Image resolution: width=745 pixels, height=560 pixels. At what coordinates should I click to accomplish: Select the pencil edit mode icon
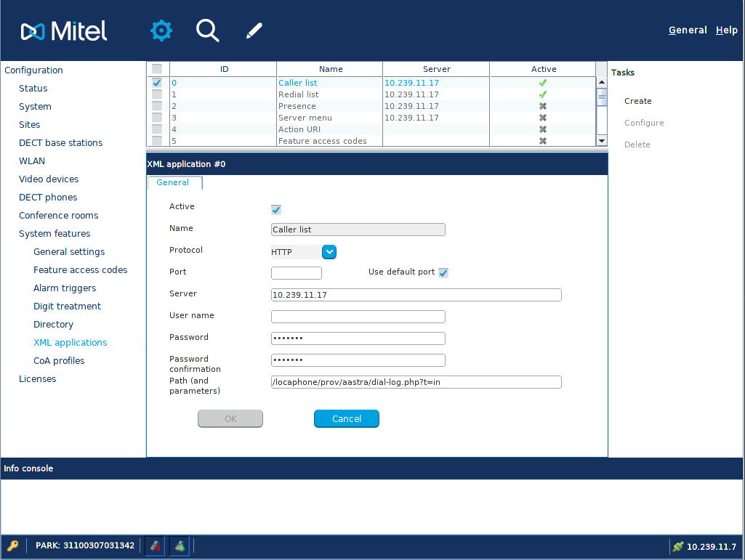[x=254, y=31]
